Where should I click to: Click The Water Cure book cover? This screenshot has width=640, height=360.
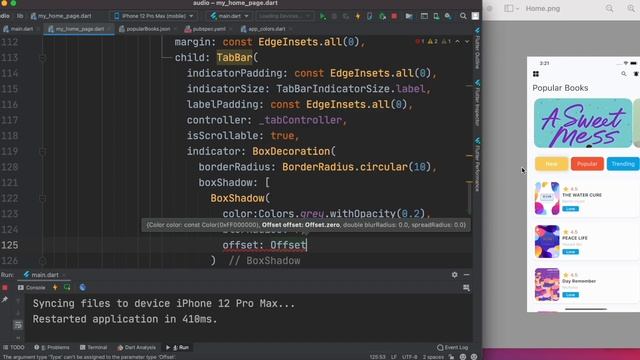(x=547, y=198)
